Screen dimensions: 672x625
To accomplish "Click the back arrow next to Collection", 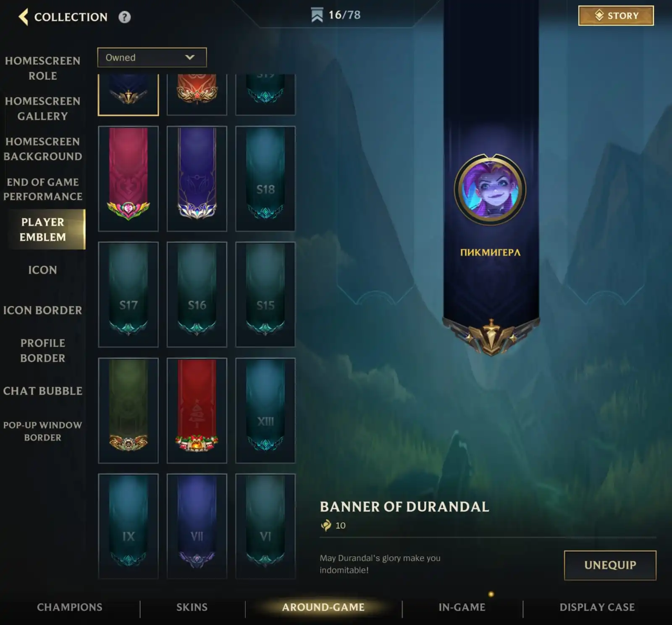I will click(x=24, y=17).
